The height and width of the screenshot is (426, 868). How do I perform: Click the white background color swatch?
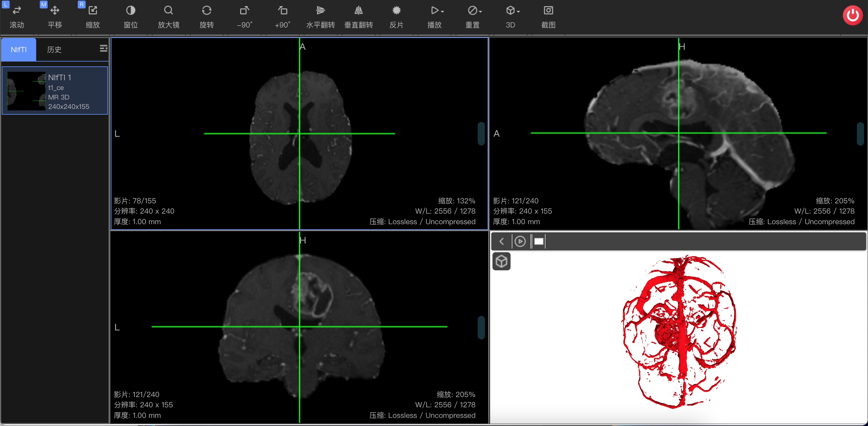[x=539, y=241]
